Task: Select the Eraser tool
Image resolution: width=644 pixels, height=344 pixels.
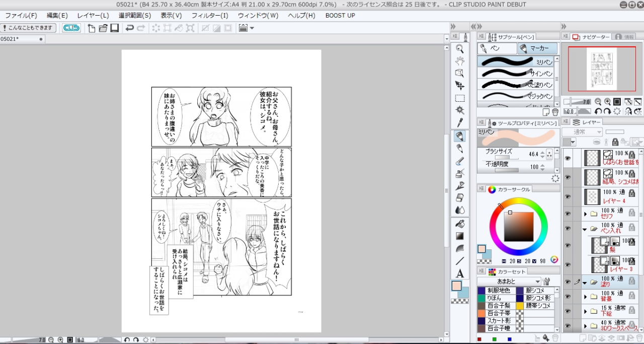Action: pos(459,198)
